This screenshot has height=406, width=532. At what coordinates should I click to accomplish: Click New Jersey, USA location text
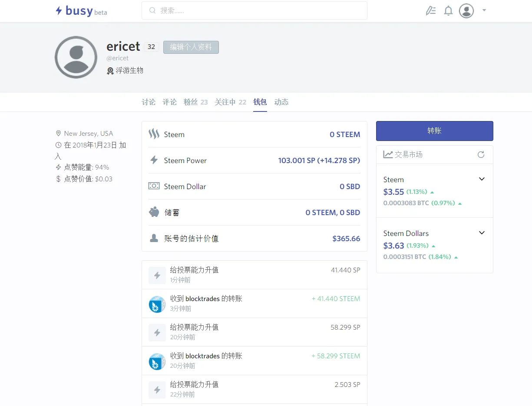click(89, 134)
